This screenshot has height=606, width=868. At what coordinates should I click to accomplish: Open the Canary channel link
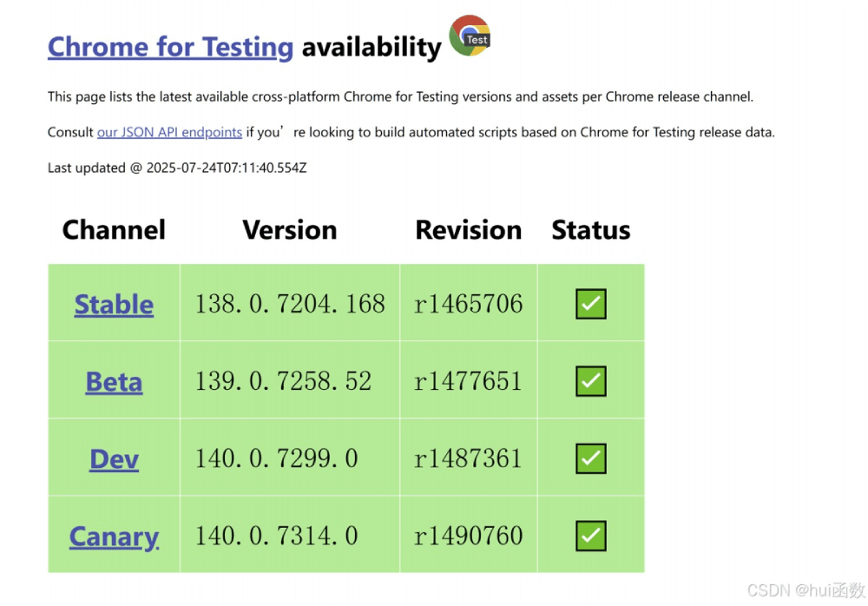[114, 537]
